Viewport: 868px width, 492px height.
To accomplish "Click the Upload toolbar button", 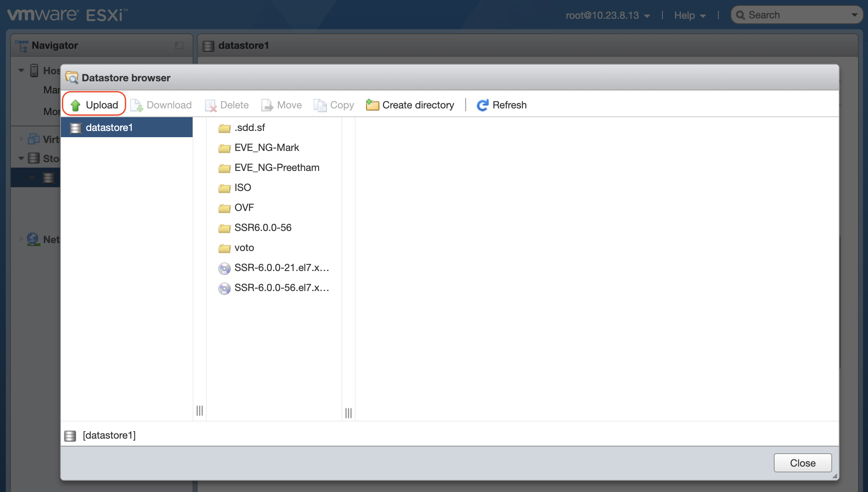I will click(94, 105).
